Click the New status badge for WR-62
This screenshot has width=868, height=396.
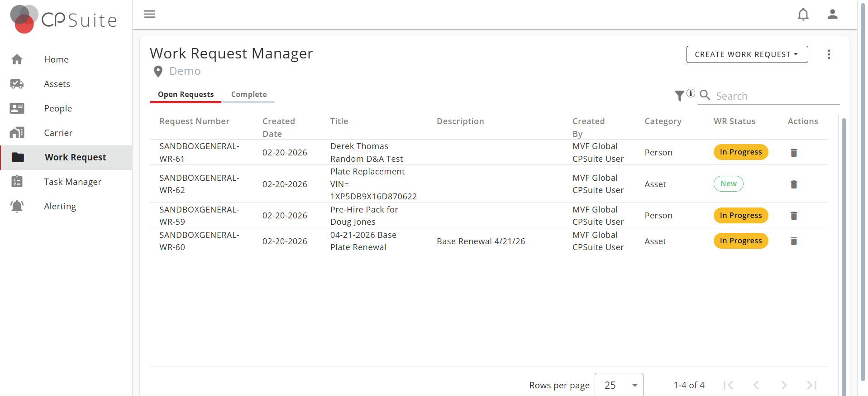tap(728, 184)
